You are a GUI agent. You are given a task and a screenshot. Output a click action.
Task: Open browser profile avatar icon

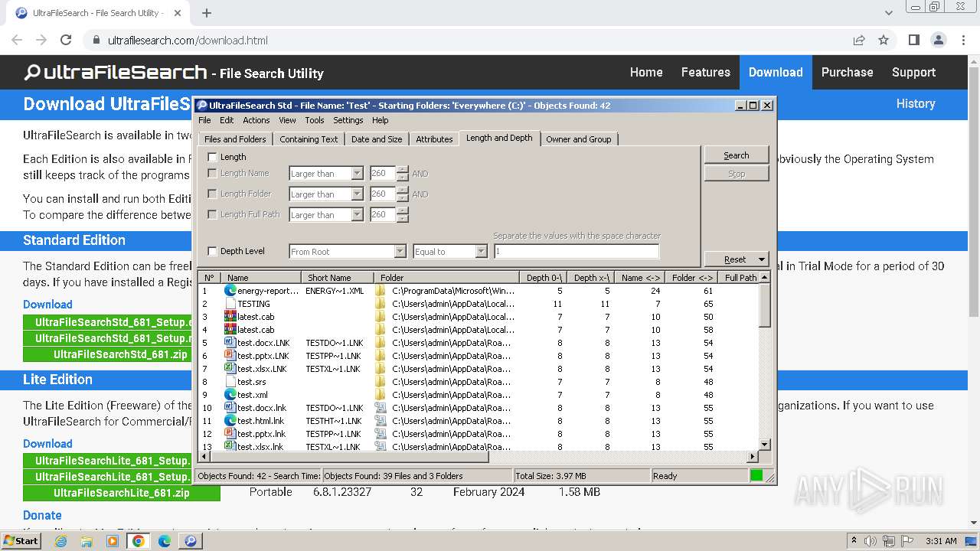tap(939, 40)
